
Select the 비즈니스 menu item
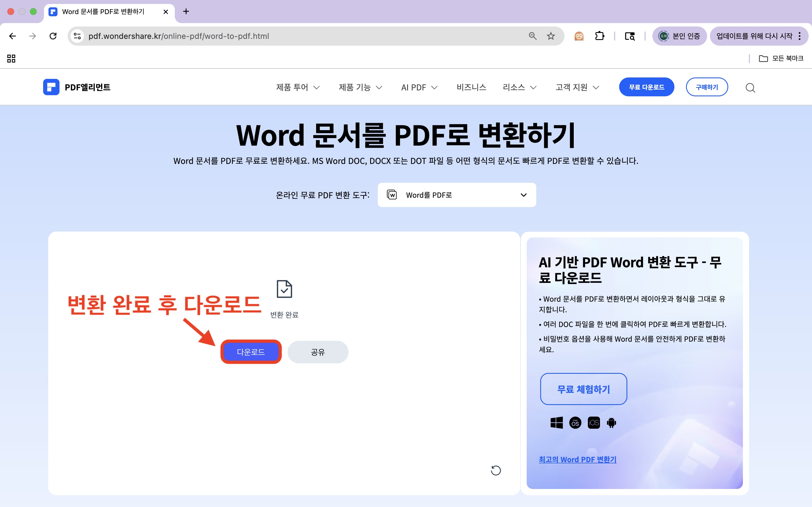[471, 87]
